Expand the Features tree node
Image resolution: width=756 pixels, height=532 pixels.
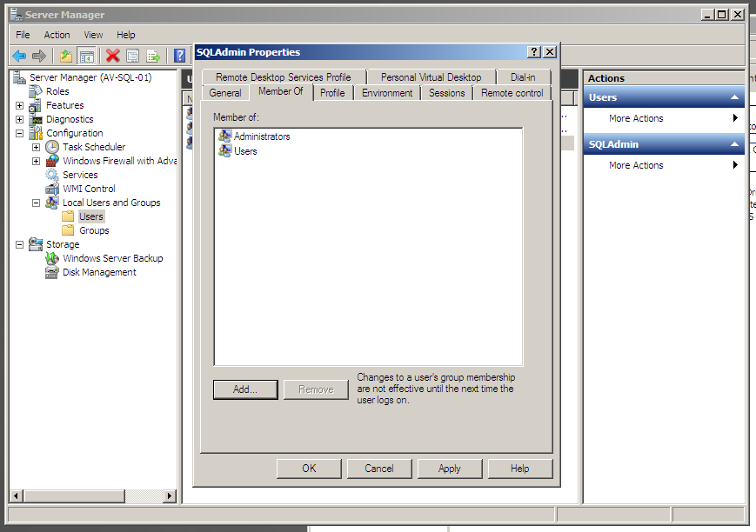(19, 105)
